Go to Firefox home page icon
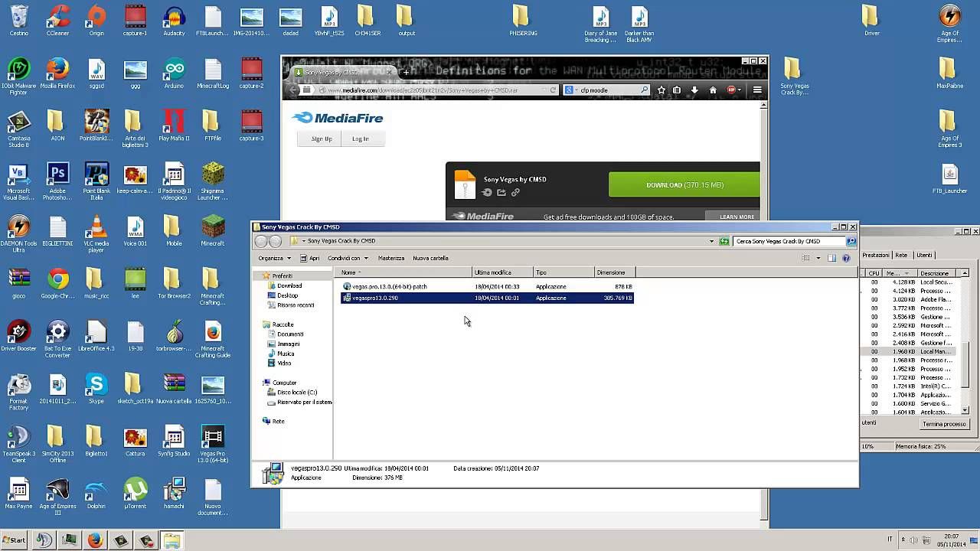980x551 pixels. [713, 90]
